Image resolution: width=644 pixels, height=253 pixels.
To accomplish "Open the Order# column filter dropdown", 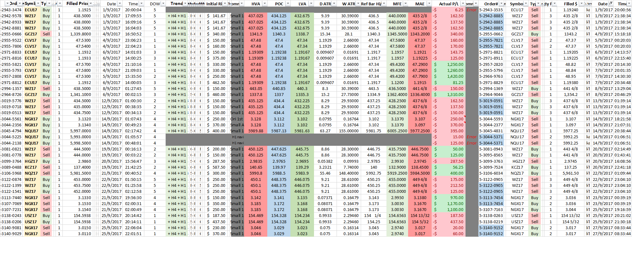I will tap(501, 3).
